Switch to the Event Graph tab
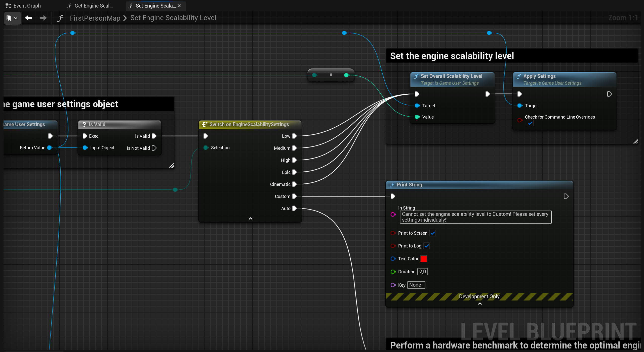The image size is (644, 352). coord(27,6)
